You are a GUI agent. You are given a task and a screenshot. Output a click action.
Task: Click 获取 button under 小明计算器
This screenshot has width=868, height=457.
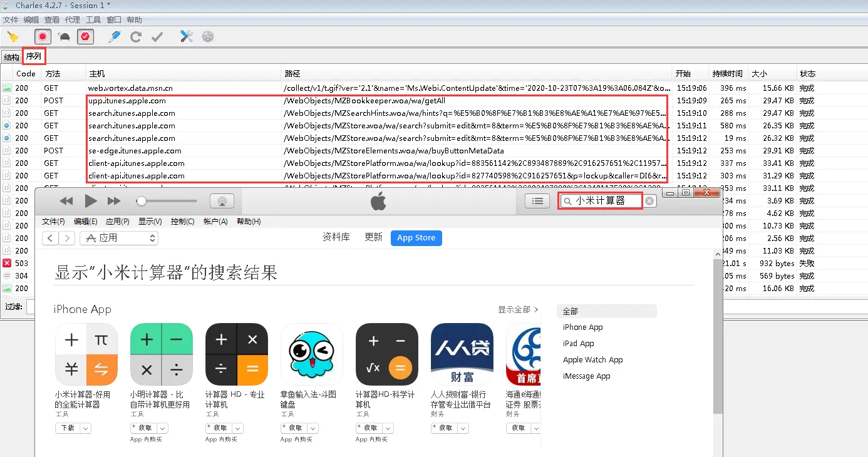(143, 428)
